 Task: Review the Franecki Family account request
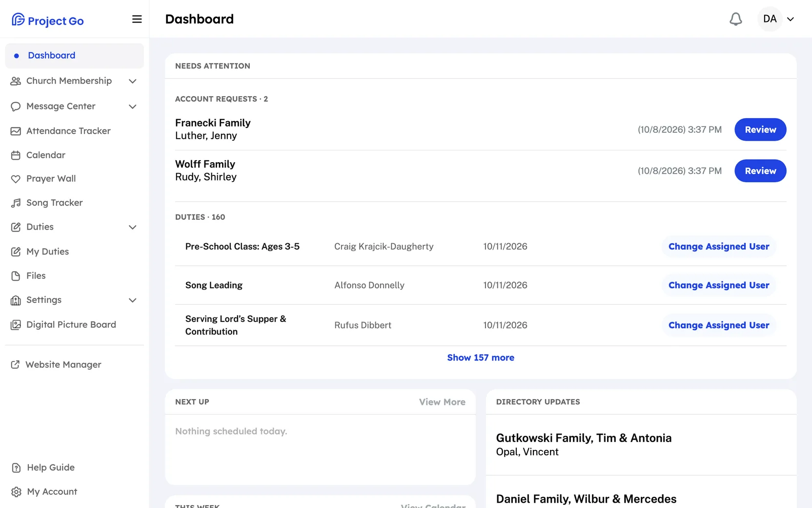pyautogui.click(x=760, y=129)
